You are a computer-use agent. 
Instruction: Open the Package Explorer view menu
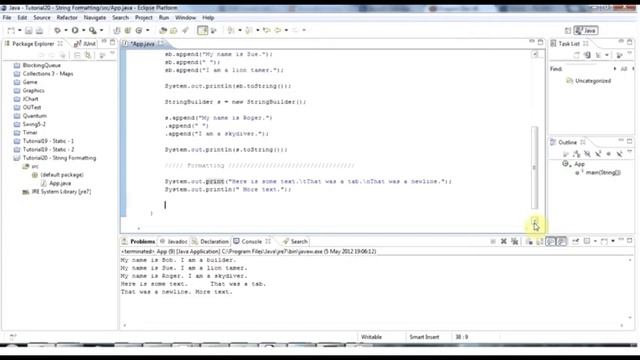(112, 54)
